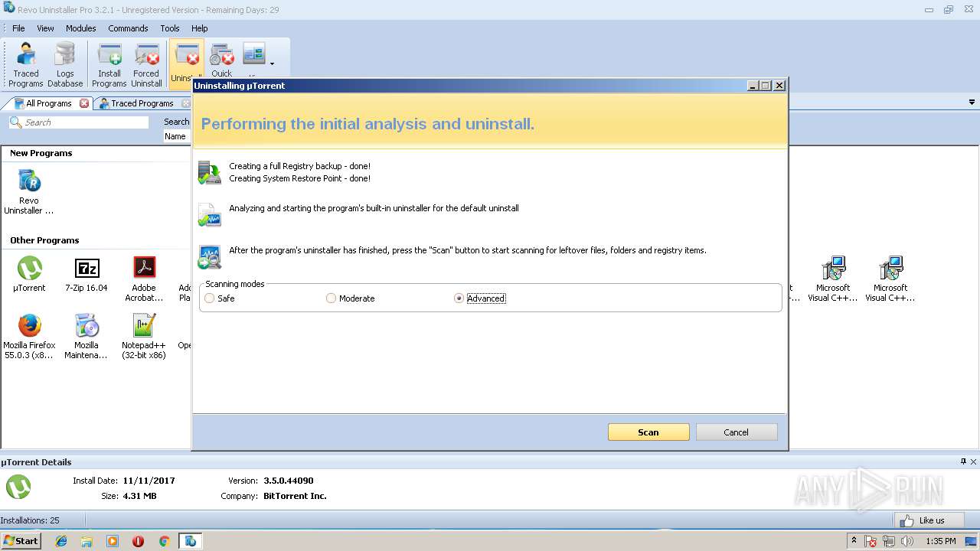Choose the Advanced scanning mode

pos(480,298)
